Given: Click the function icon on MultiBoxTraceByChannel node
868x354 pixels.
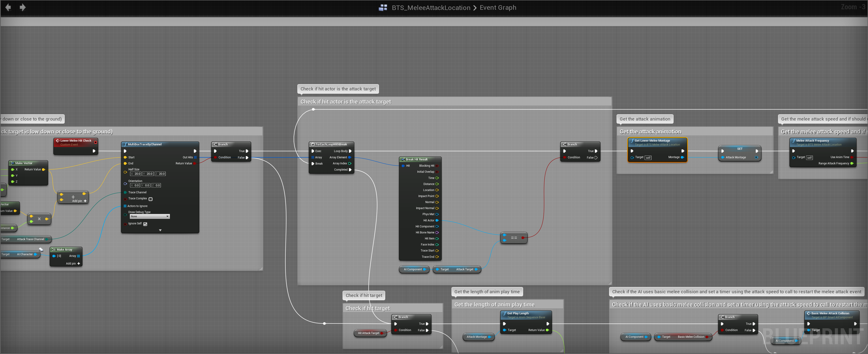Looking at the screenshot, I should 125,144.
